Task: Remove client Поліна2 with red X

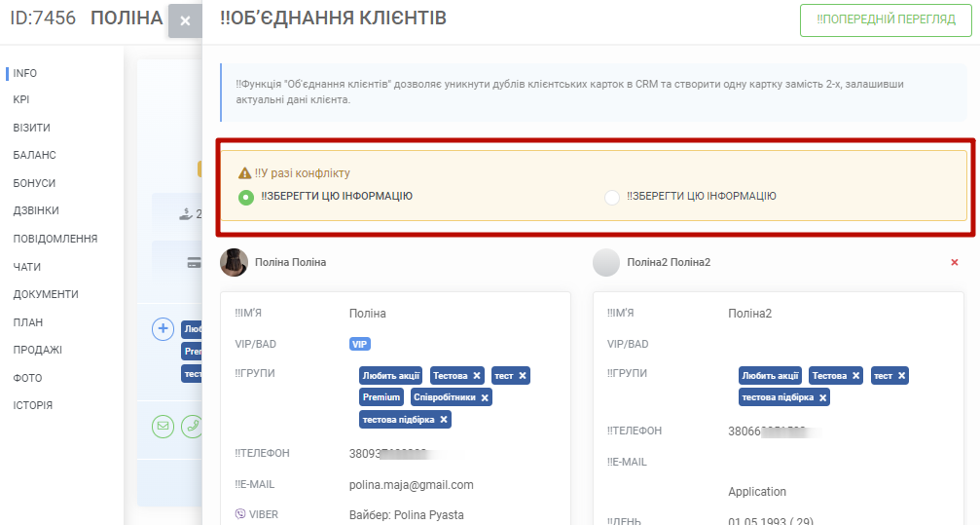Action: point(955,262)
